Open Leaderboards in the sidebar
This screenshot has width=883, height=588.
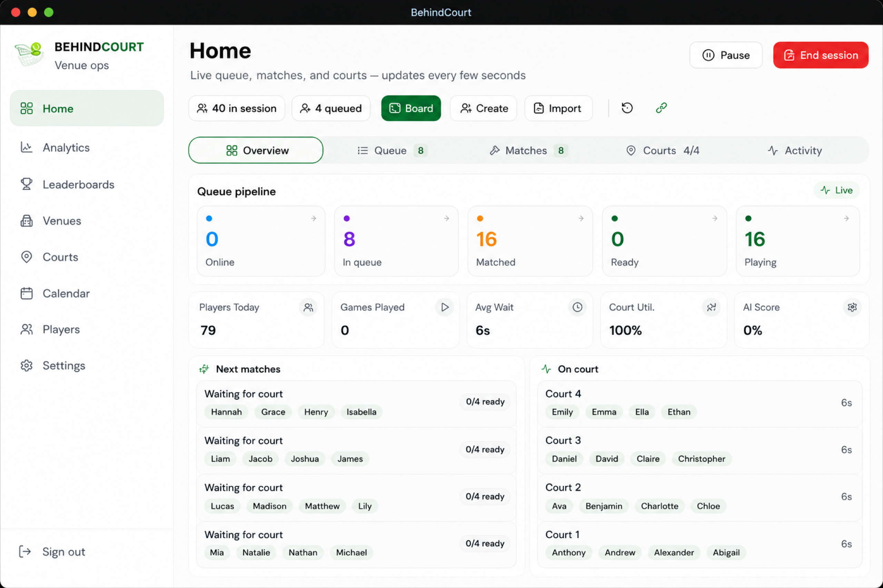[x=87, y=184]
